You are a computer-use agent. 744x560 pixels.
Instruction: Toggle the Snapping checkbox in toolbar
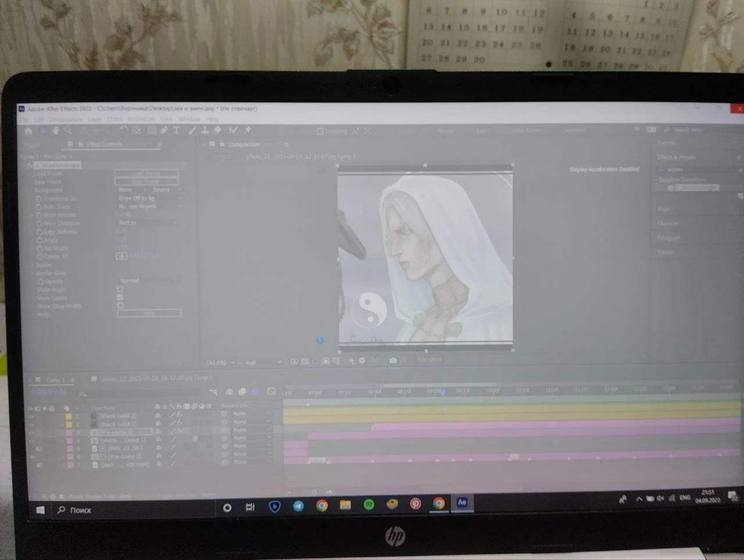[x=320, y=131]
